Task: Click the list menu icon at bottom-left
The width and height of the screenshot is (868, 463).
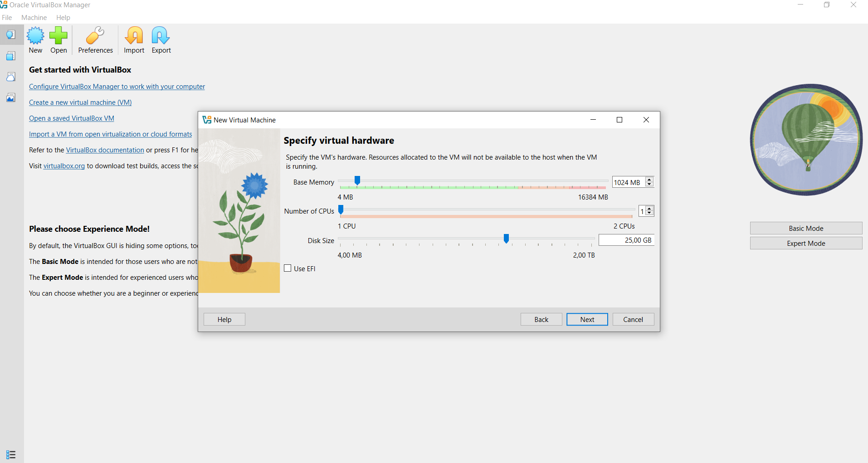Action: [x=11, y=454]
